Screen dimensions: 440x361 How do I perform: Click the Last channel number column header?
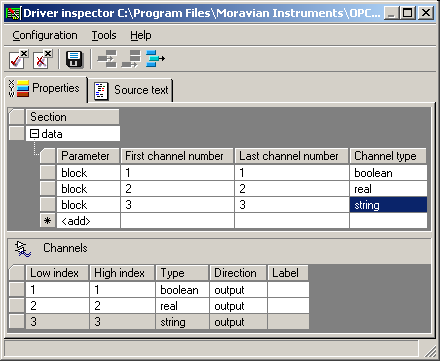point(292,156)
